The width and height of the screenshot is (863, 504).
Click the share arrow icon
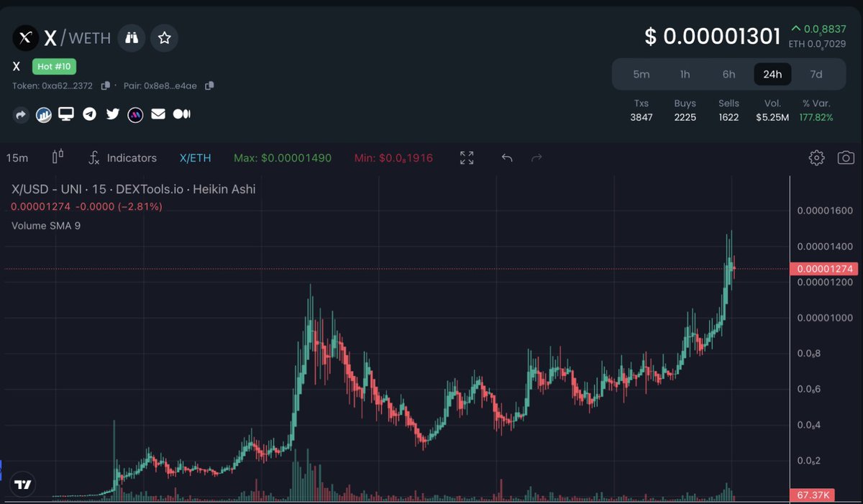click(21, 114)
